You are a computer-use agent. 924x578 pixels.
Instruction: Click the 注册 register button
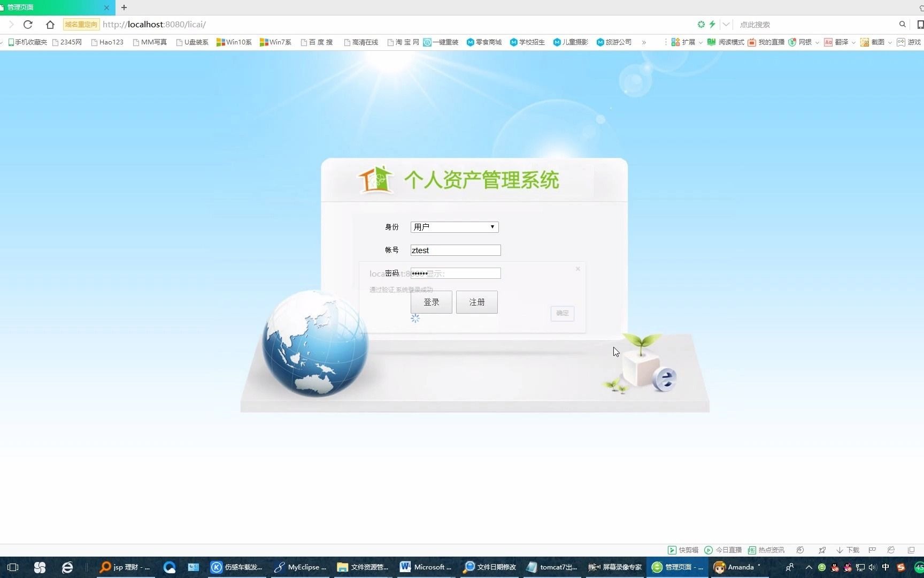pos(476,302)
